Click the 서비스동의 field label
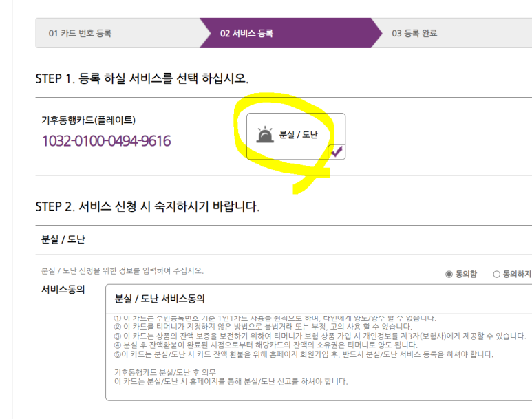 click(x=63, y=290)
